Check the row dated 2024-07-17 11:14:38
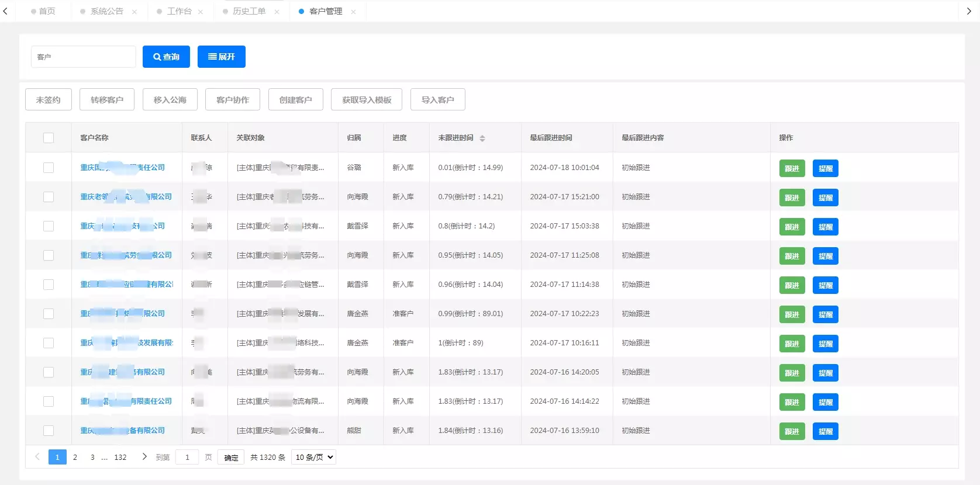The height and width of the screenshot is (485, 980). click(x=49, y=285)
